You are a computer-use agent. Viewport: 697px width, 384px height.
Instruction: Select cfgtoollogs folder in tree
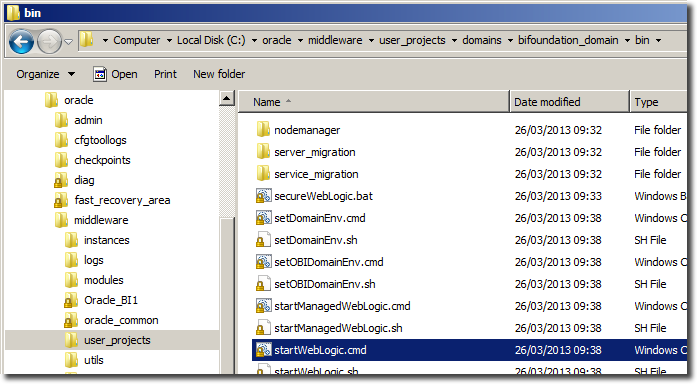pos(100,140)
